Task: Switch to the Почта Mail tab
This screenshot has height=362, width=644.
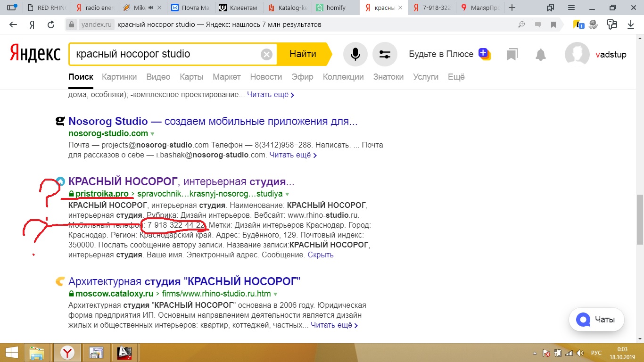Action: click(191, 8)
